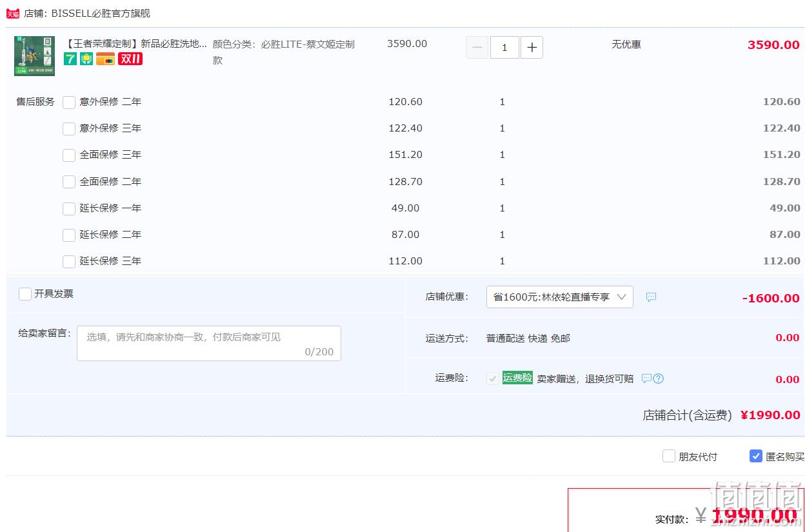The height and width of the screenshot is (532, 807).
Task: Click the comment bubble icon after 退换货可赔
Action: coord(646,379)
